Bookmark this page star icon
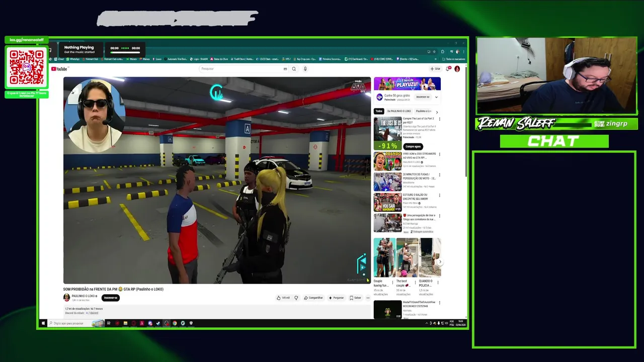Screen dimensions: 644x362 point(434,51)
